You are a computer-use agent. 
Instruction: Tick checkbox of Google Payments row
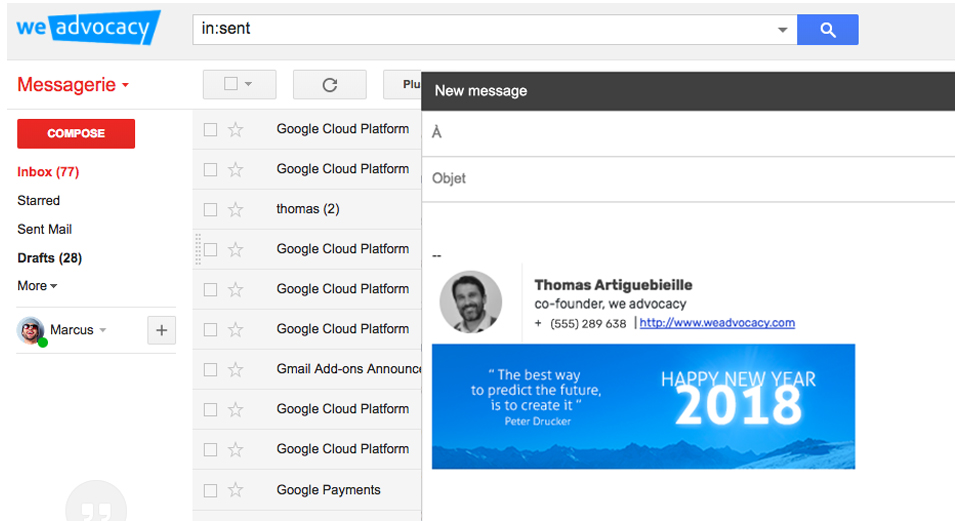[210, 490]
